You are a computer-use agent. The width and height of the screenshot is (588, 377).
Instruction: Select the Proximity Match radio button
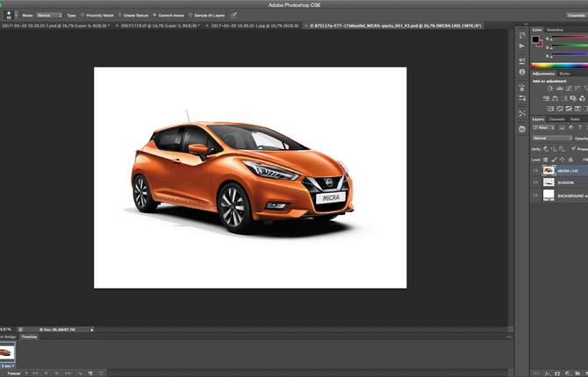click(x=82, y=16)
